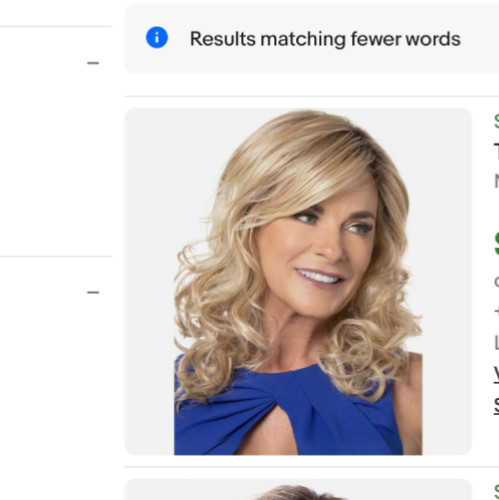Click the large green price of the first listing
Screen dimensions: 499x500
coord(497,244)
